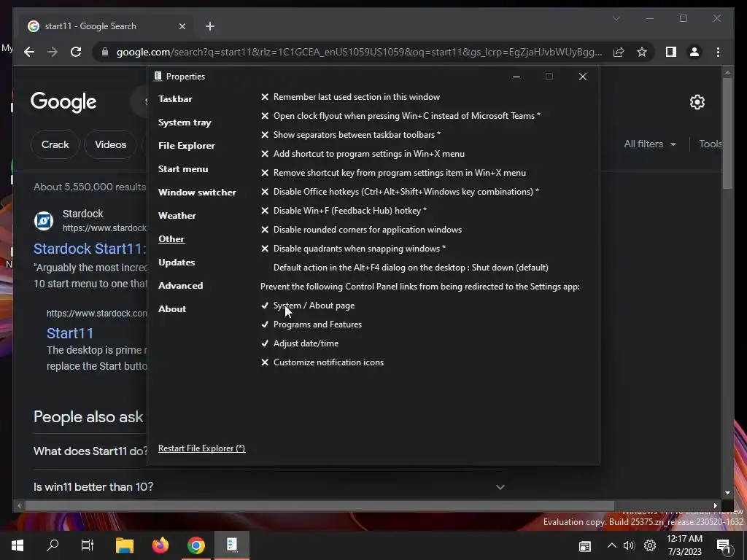Filter Google results by Videos

pyautogui.click(x=111, y=144)
